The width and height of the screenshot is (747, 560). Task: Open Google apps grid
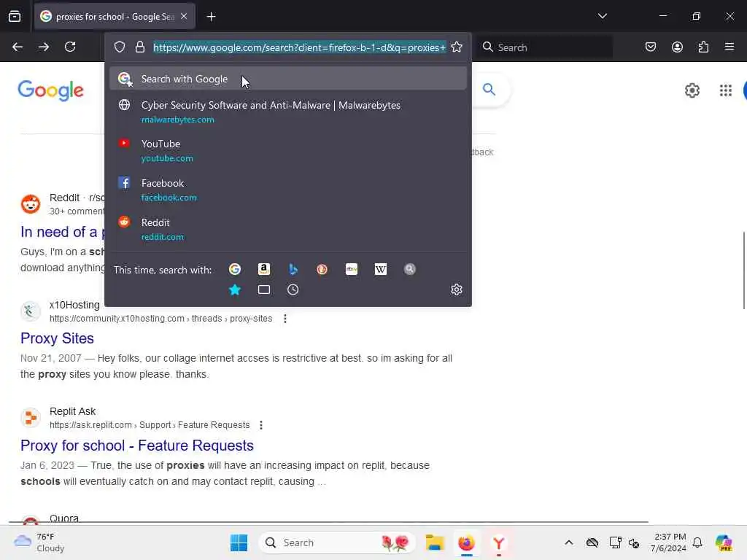[x=726, y=90]
